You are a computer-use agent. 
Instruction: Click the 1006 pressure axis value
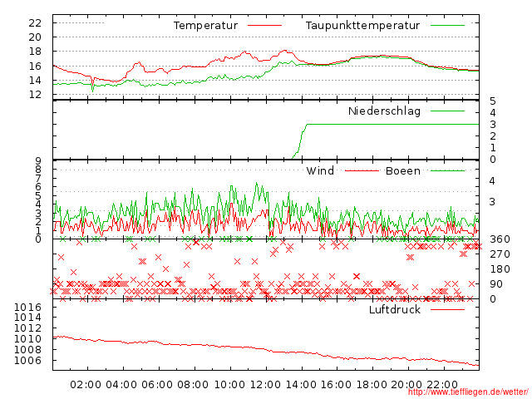(27, 360)
